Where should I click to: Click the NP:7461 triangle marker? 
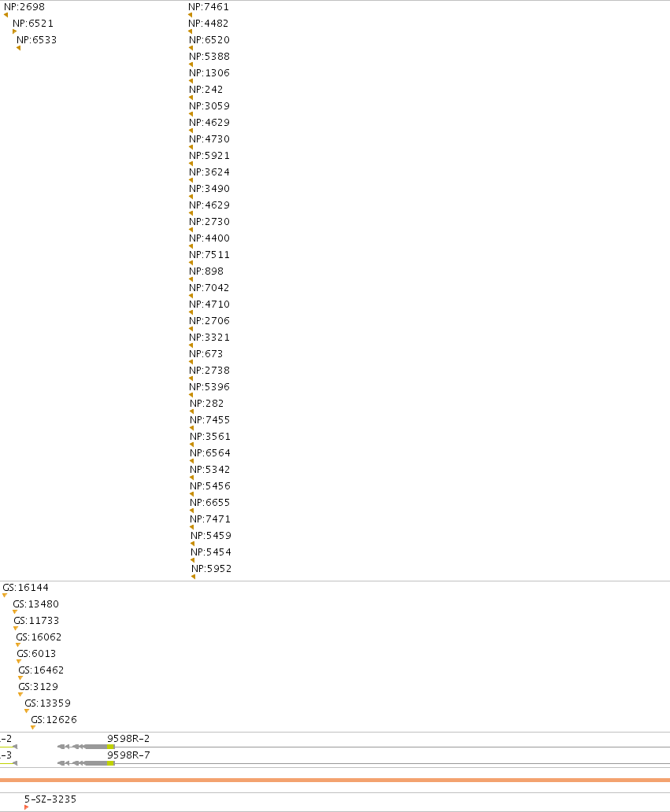click(191, 15)
